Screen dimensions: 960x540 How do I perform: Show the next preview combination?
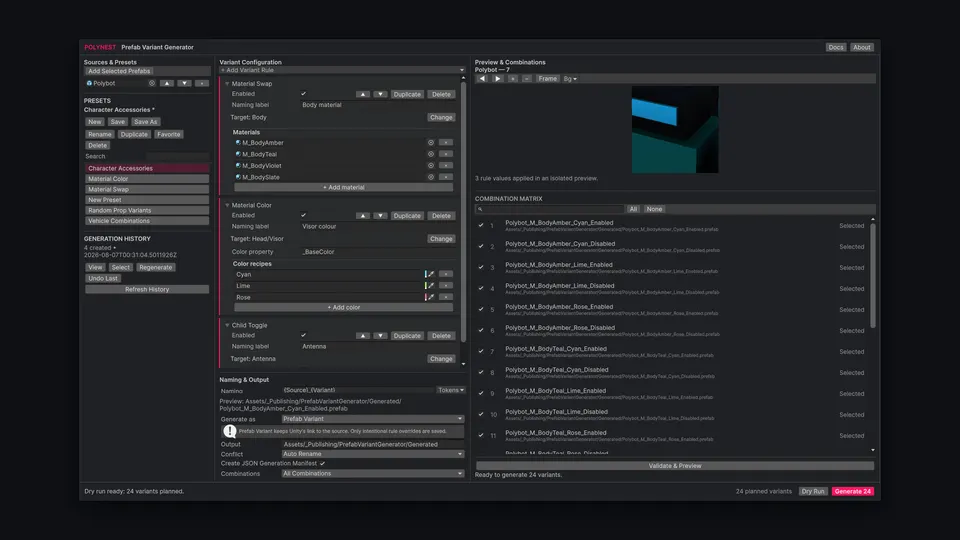coord(497,79)
